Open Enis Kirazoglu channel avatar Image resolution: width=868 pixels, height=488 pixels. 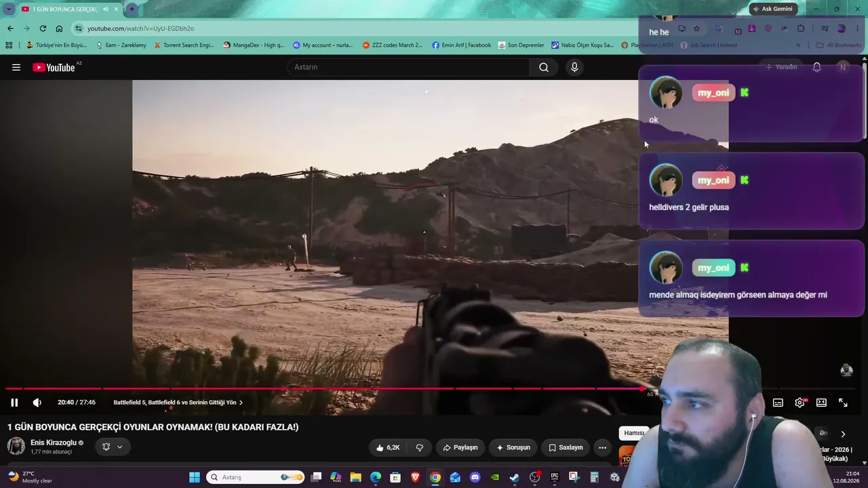16,446
